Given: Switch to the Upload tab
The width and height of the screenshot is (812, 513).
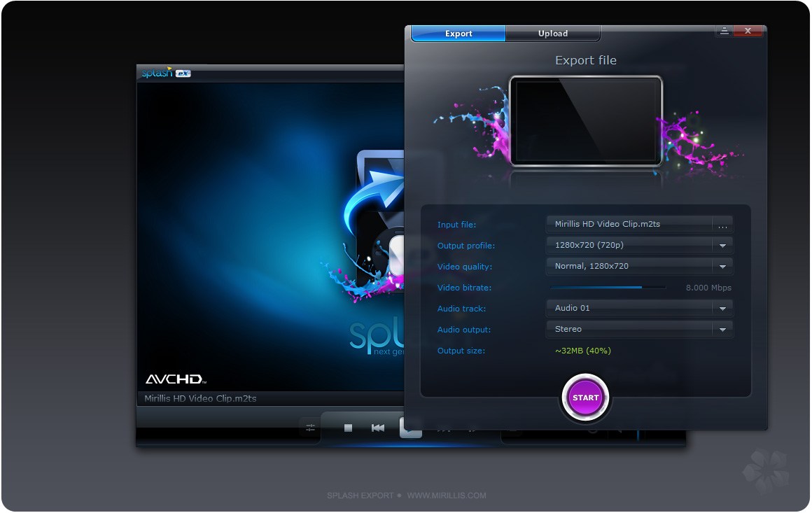Looking at the screenshot, I should [553, 33].
